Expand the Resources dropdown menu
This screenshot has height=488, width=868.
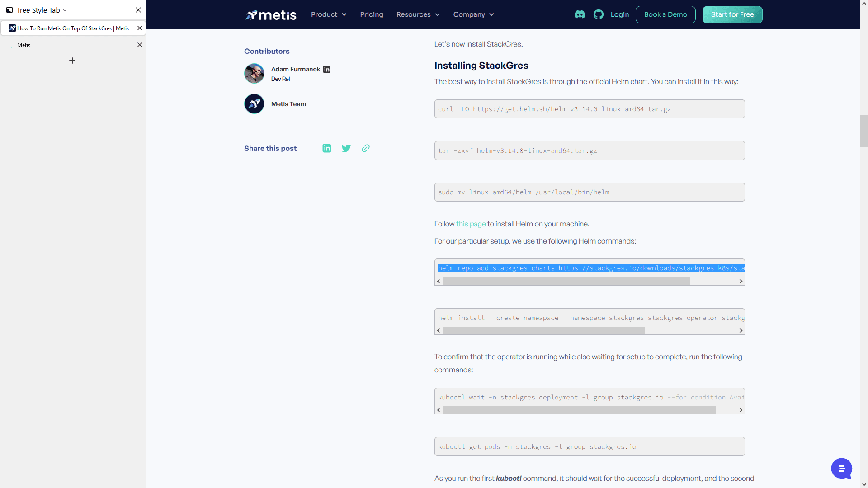coord(418,14)
